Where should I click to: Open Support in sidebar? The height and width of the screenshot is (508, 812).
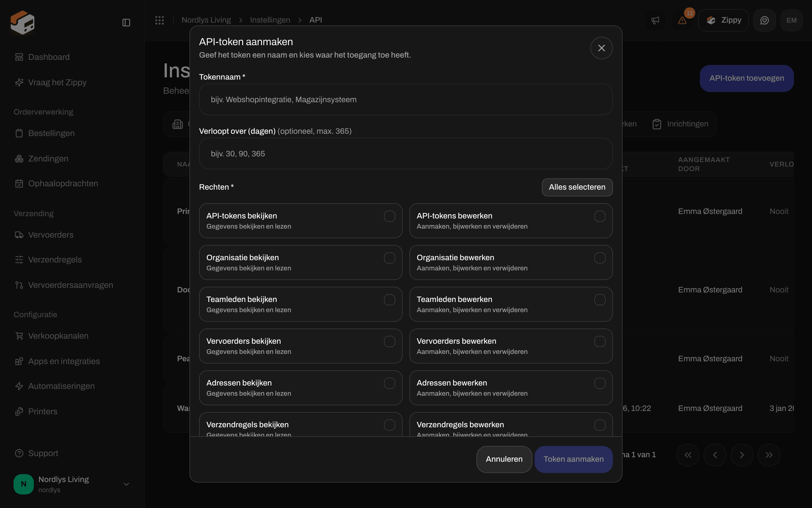click(x=37, y=453)
